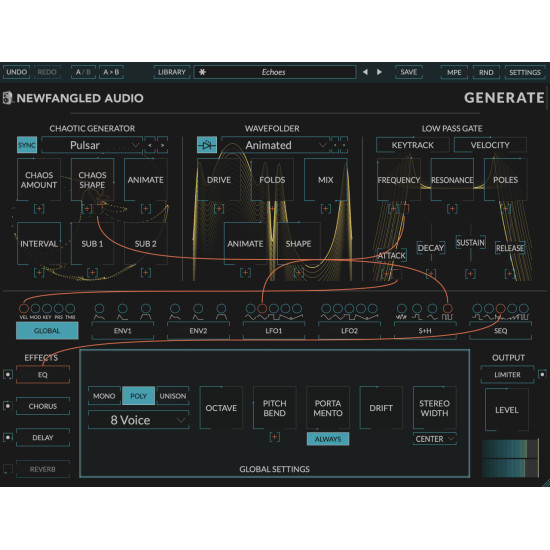The height and width of the screenshot is (550, 550).
Task: Open the CENTER stereo width dropdown
Action: point(435,439)
